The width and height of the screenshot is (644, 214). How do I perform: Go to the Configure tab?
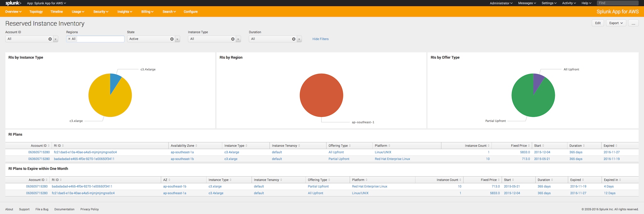(x=191, y=12)
